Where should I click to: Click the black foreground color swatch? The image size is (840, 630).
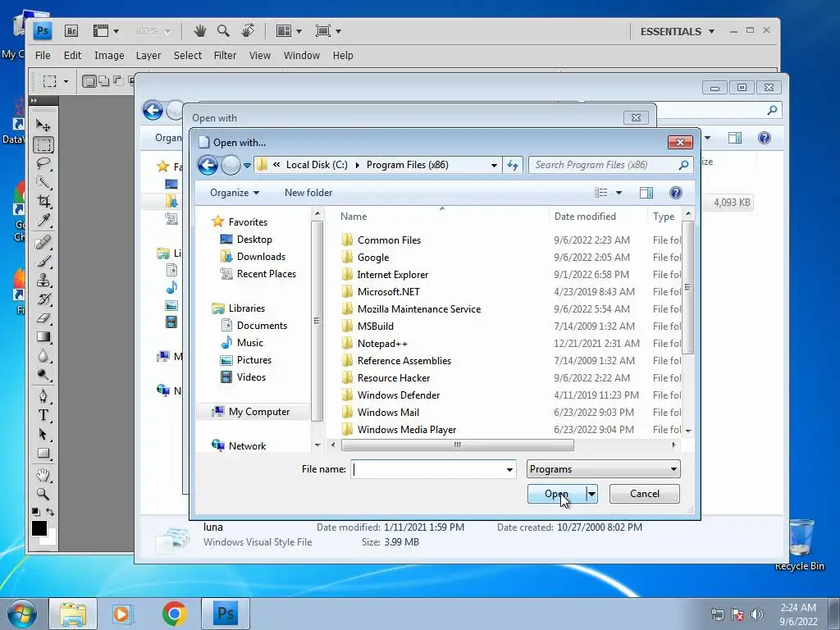tap(39, 528)
